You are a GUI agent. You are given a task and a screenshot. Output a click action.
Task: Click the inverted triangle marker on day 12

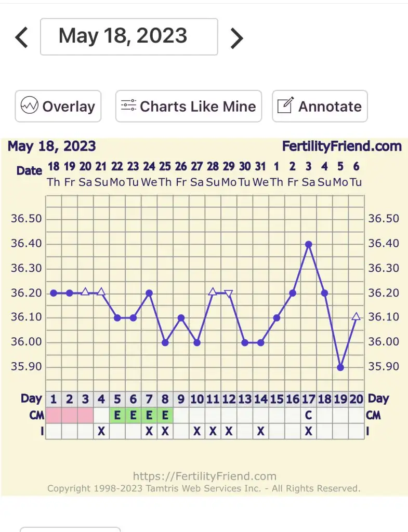click(229, 294)
